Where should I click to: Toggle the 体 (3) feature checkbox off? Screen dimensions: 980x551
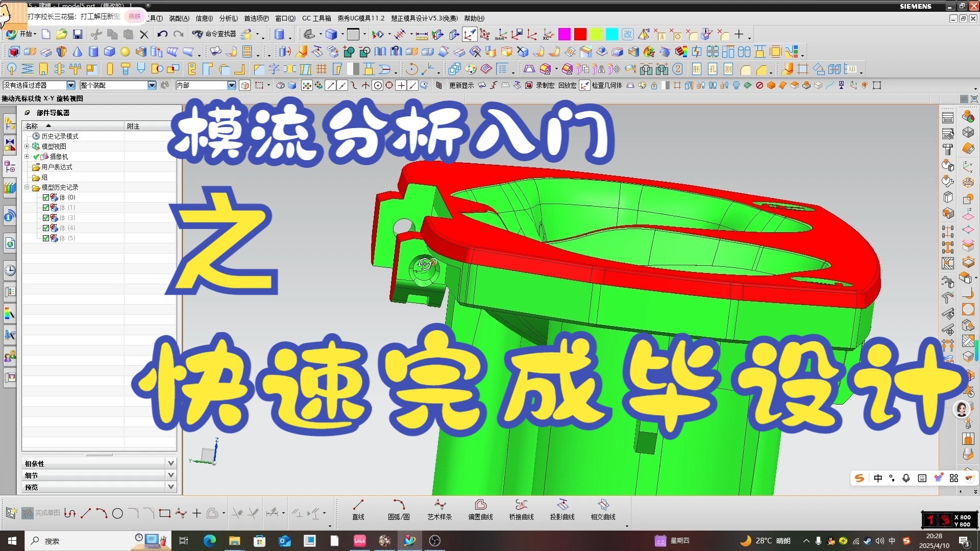click(45, 217)
